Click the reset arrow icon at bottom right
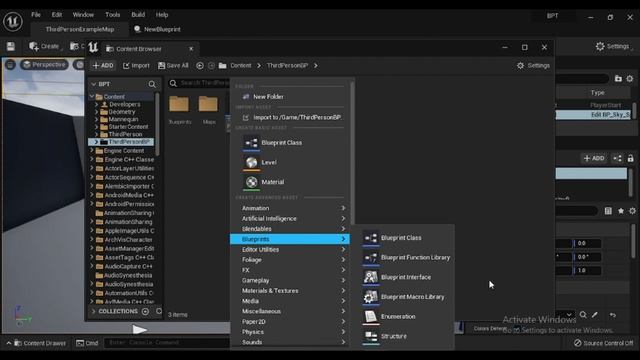The width and height of the screenshot is (640, 360). click(613, 315)
